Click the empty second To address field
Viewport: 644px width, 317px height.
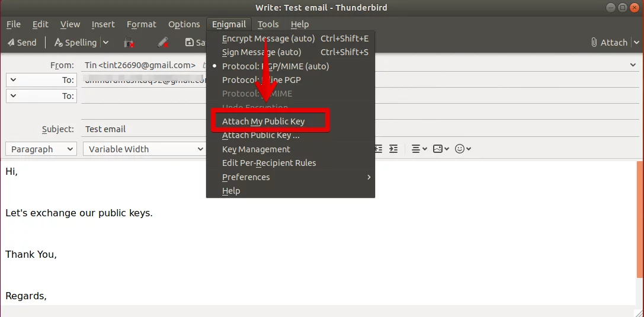144,95
